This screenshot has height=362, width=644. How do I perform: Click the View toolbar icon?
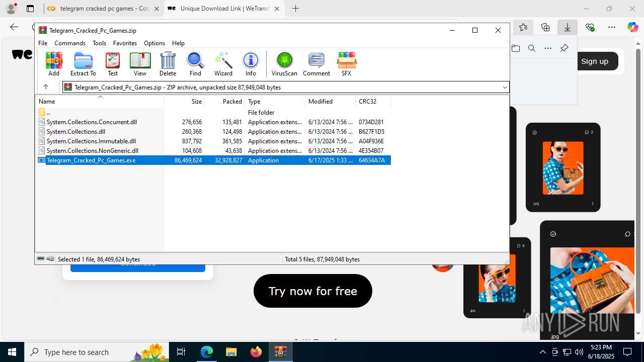click(x=140, y=64)
